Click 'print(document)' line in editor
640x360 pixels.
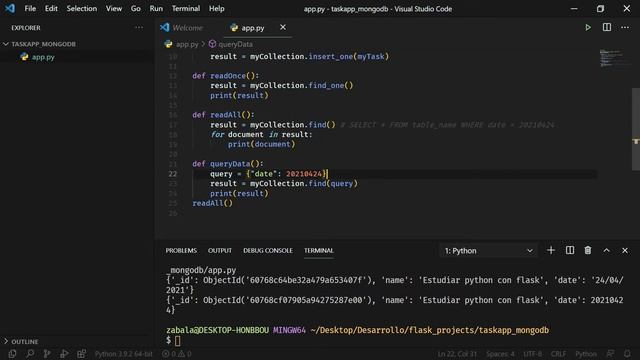click(x=261, y=144)
